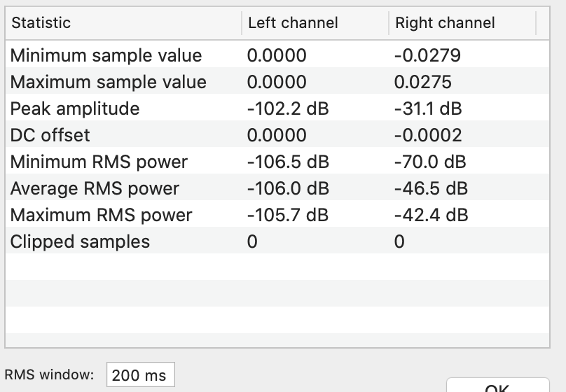Click the Statistic column header
Screen dimensions: 566x392
pos(123,23)
